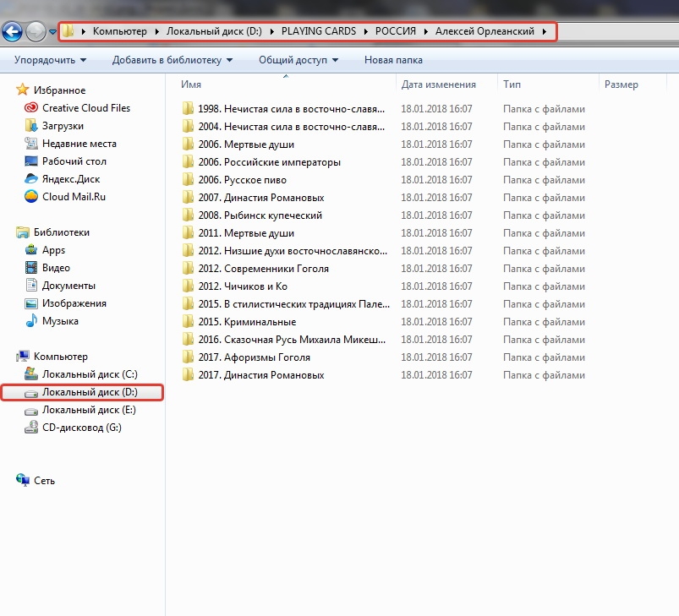Click the Недавние места icon
Viewport: 679px width, 616px height.
tap(30, 143)
